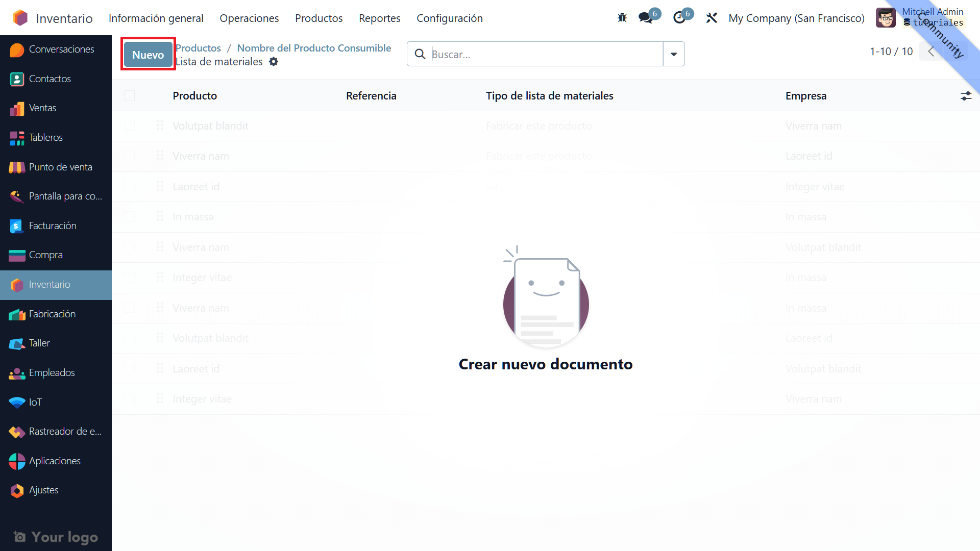
Task: Click the column settings adjust icon
Action: click(x=966, y=96)
